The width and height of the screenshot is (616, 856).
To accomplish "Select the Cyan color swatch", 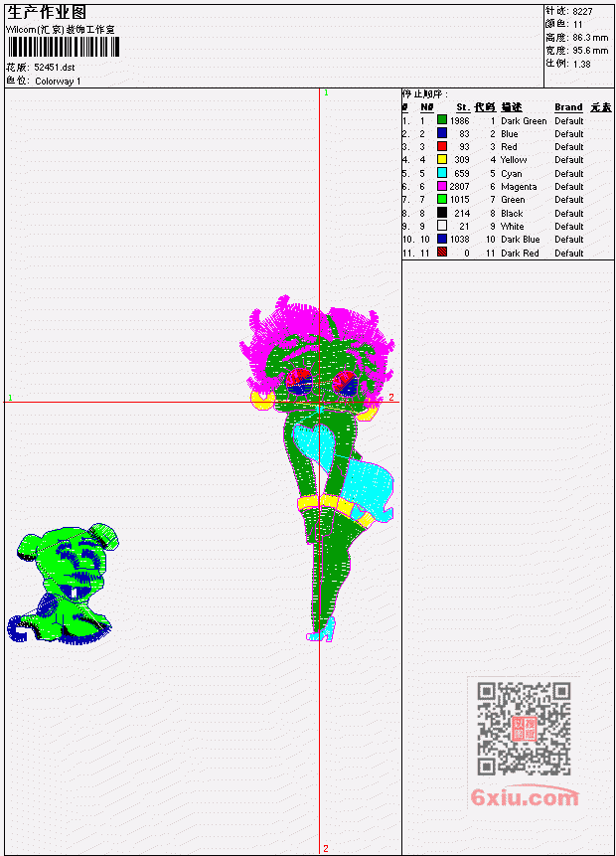I will [x=442, y=173].
